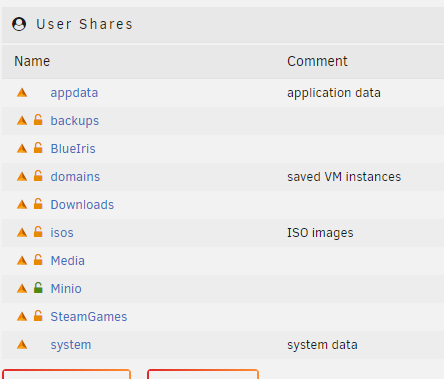
Task: Click the 'system data' comment
Action: (x=322, y=345)
